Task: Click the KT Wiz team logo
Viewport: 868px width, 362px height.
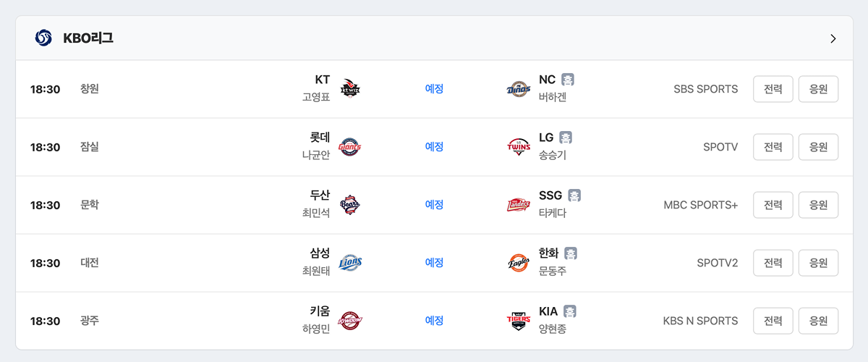Action: tap(350, 89)
